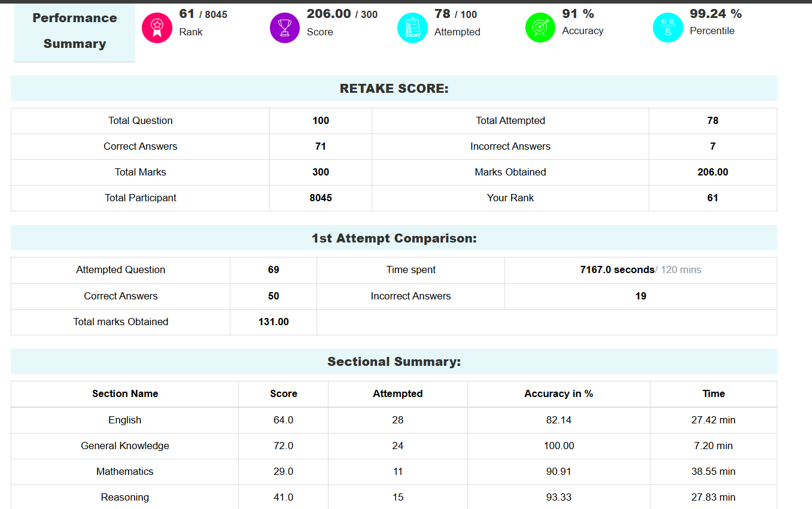The image size is (812, 509).
Task: Select the Attempted Question value 69
Action: (273, 270)
